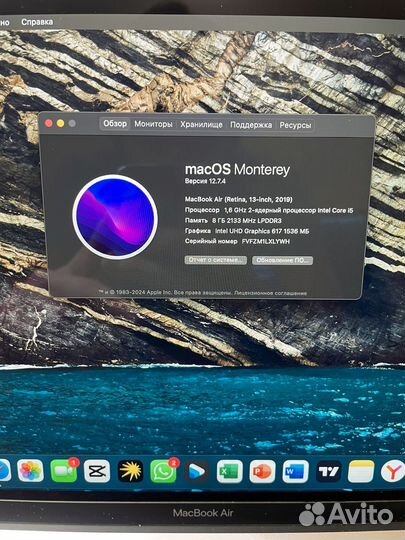Launch FaceTime from the Dock
Image resolution: width=405 pixels, height=540 pixels.
click(64, 471)
